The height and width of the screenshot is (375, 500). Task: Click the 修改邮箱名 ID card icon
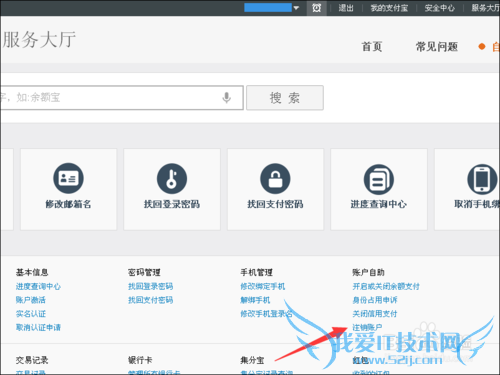pyautogui.click(x=68, y=178)
